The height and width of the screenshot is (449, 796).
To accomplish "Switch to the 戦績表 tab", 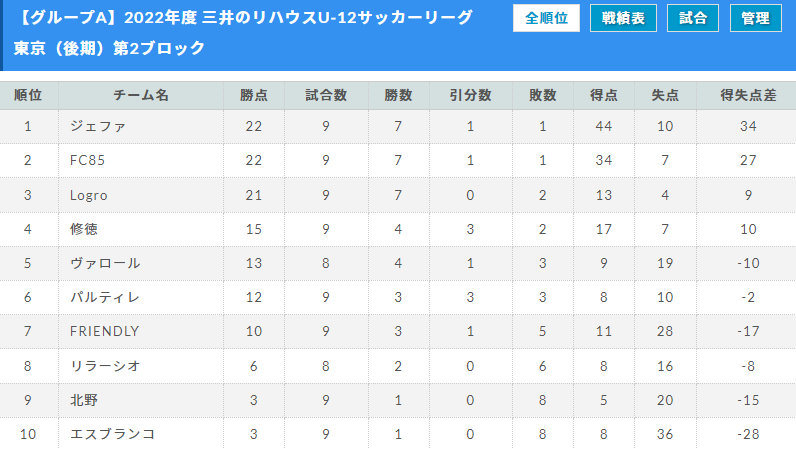I will [x=623, y=18].
